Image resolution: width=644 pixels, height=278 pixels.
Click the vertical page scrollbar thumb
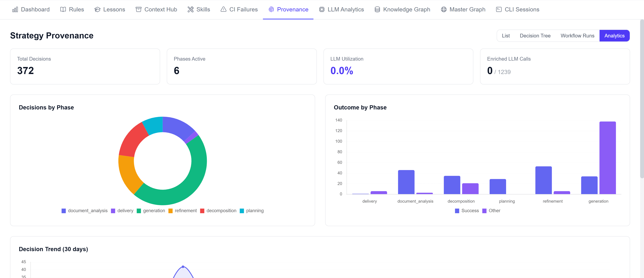642,99
